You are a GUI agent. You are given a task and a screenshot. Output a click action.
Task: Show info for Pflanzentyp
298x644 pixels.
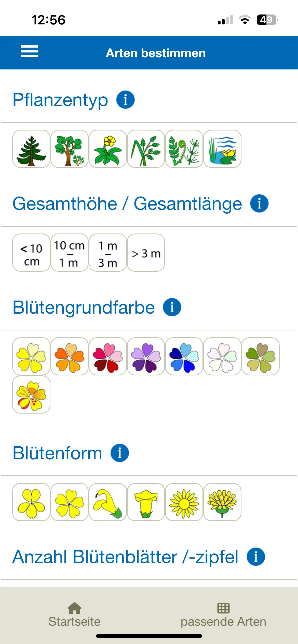click(125, 100)
